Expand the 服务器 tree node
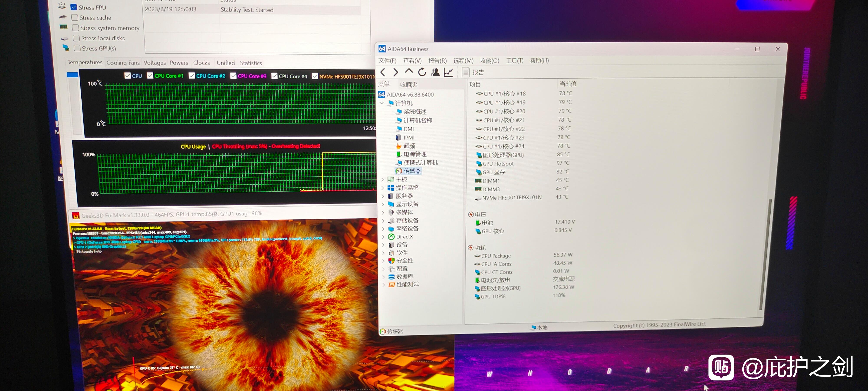 tap(382, 196)
